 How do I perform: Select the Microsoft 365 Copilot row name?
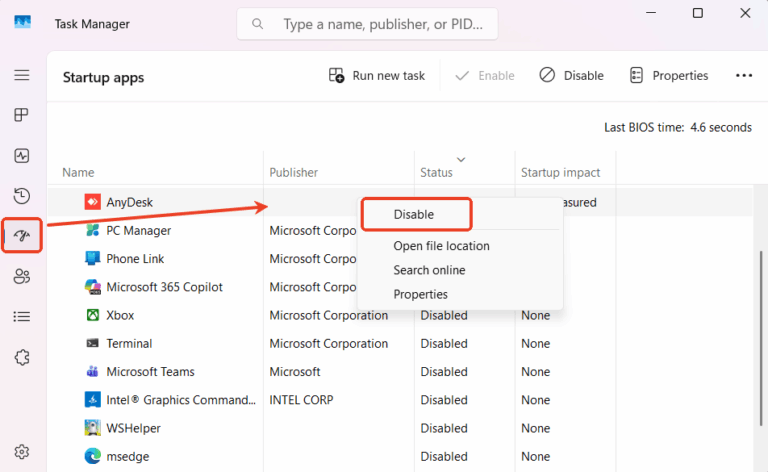(165, 287)
